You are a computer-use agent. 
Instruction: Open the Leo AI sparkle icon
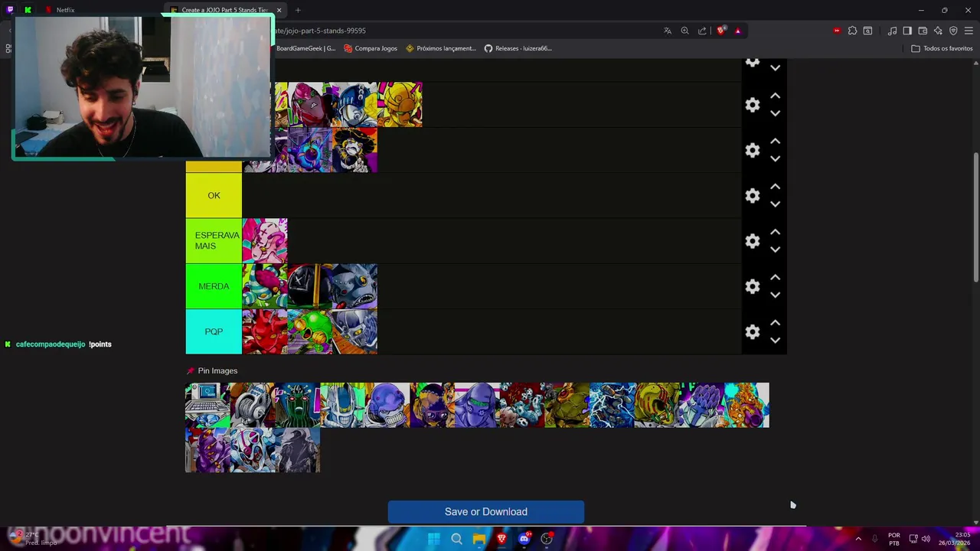[938, 31]
